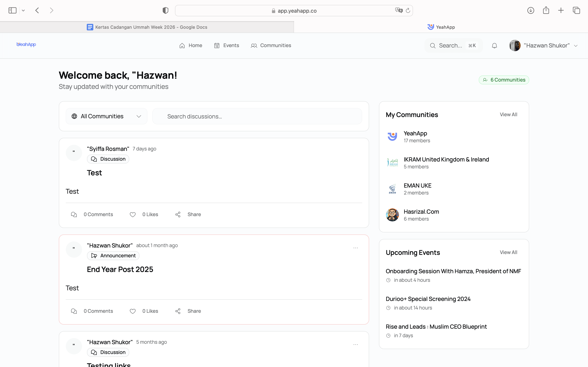Click the reload icon in the address bar
The width and height of the screenshot is (588, 367).
pos(408,10)
